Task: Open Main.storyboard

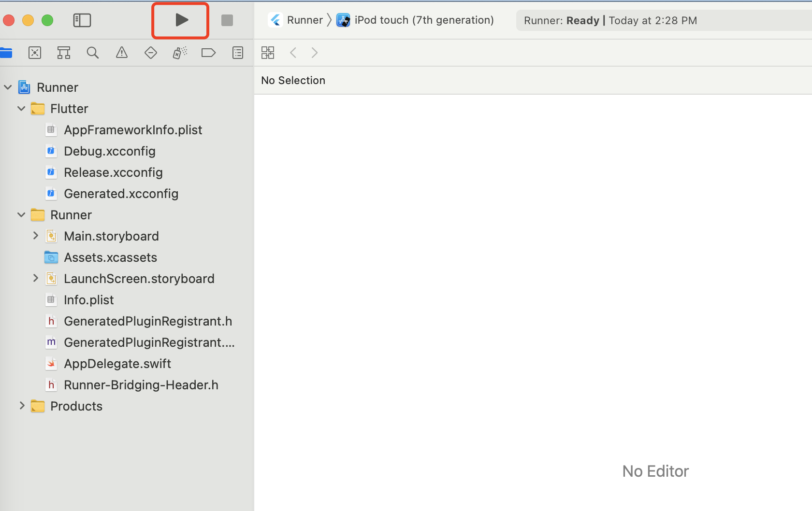Action: 102,236
